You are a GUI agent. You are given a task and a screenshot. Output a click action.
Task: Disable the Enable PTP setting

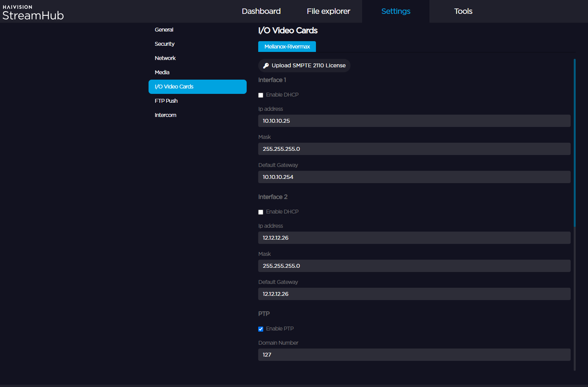(x=261, y=329)
